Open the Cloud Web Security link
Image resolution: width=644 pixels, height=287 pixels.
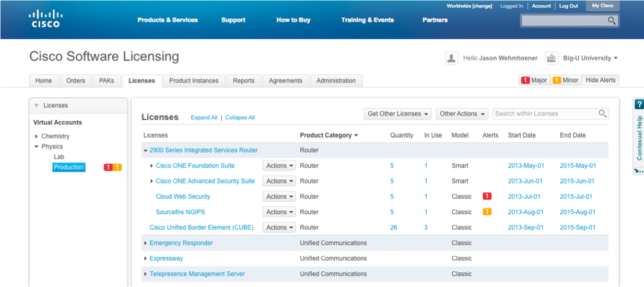point(183,197)
